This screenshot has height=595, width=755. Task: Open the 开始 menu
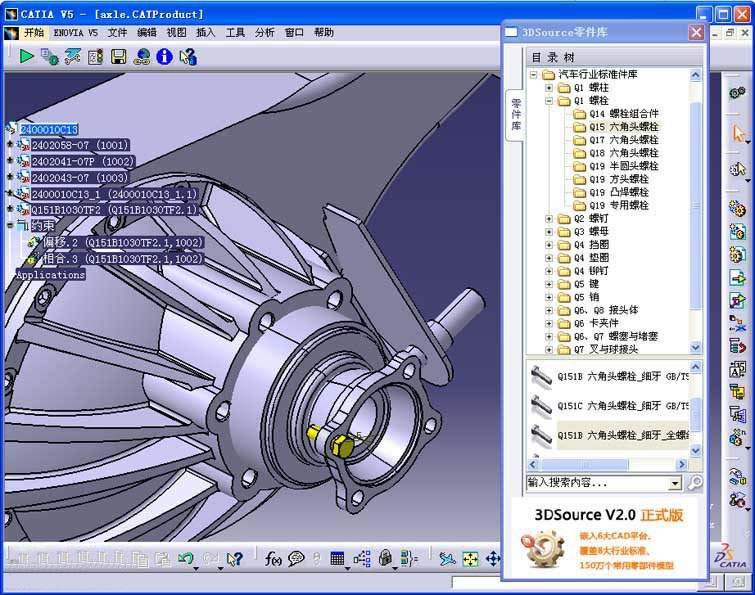click(x=34, y=33)
